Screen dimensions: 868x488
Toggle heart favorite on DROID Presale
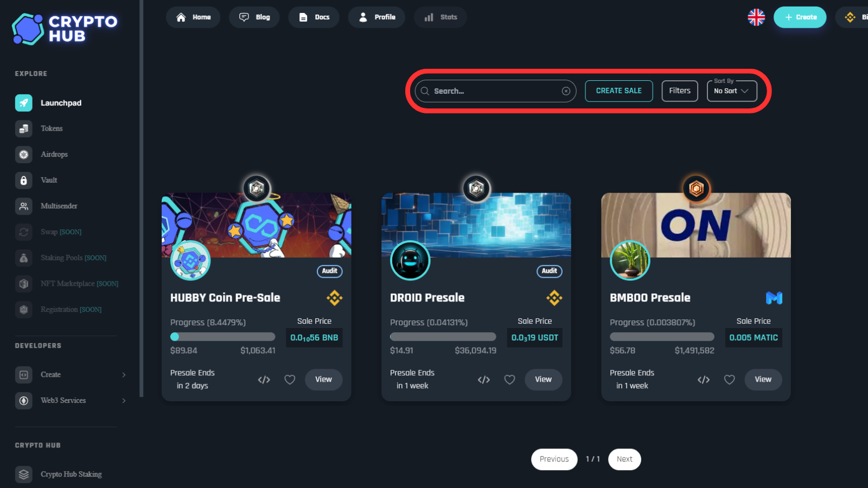tap(509, 380)
